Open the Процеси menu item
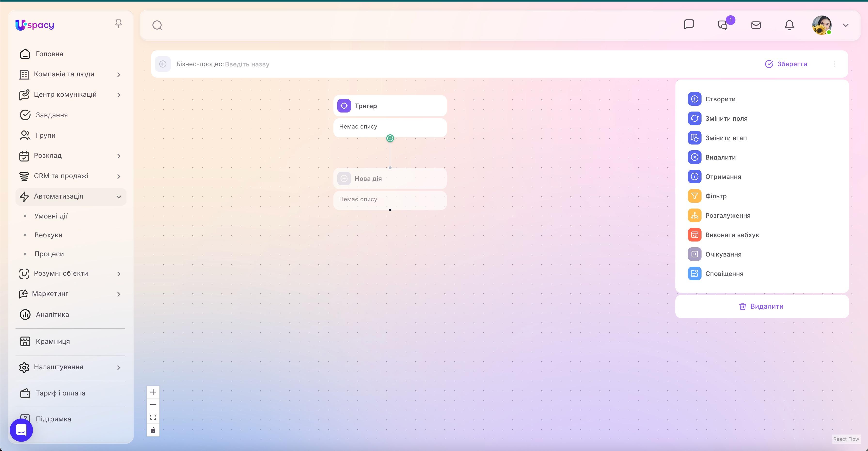This screenshot has height=451, width=868. pyautogui.click(x=49, y=254)
